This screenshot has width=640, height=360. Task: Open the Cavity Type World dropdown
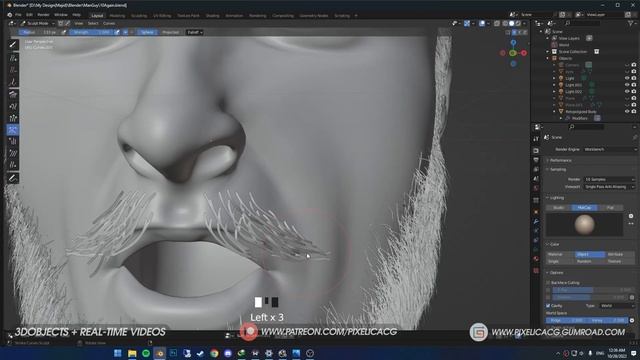pos(617,305)
